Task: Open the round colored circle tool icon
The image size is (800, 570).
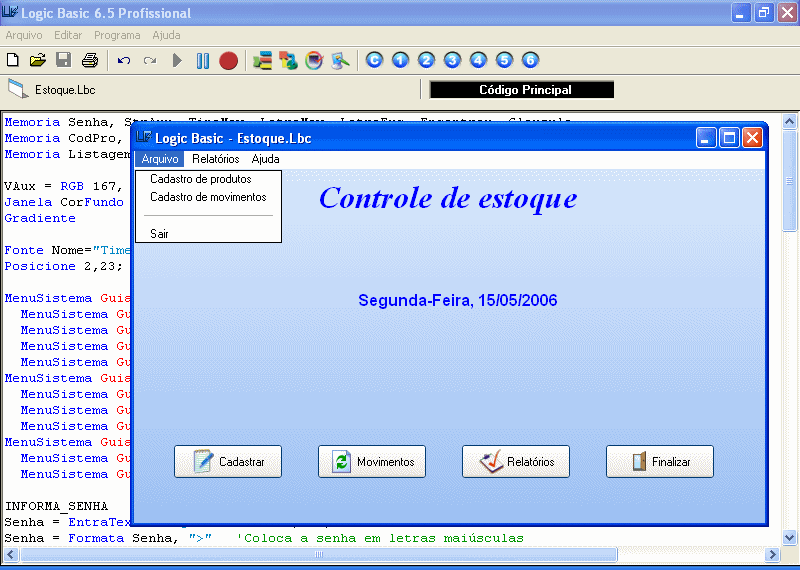Action: (x=314, y=61)
